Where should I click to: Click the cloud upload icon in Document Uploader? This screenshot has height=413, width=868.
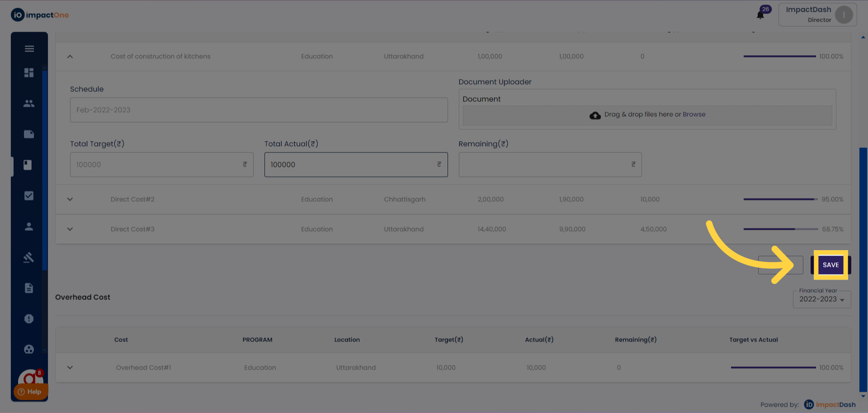(x=595, y=115)
